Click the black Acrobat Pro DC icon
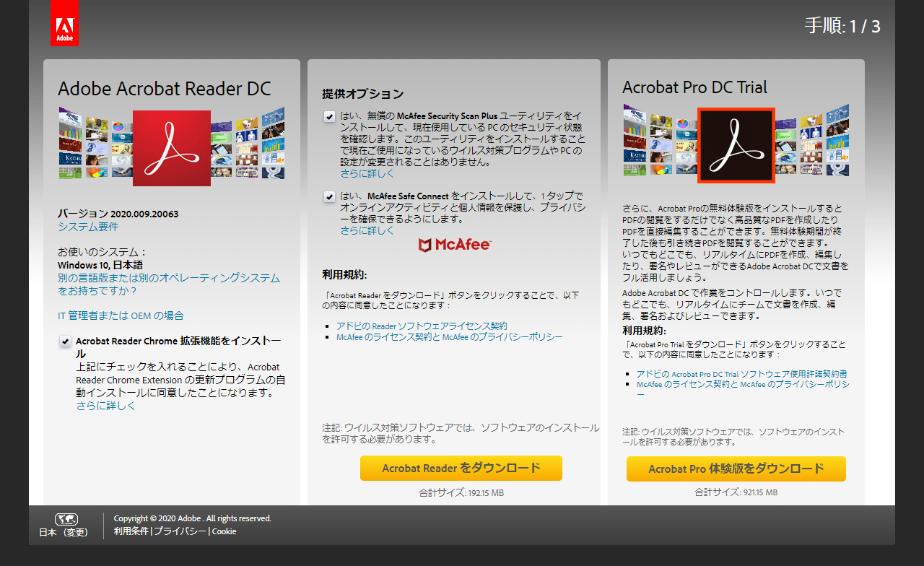Image resolution: width=924 pixels, height=566 pixels. pyautogui.click(x=736, y=145)
